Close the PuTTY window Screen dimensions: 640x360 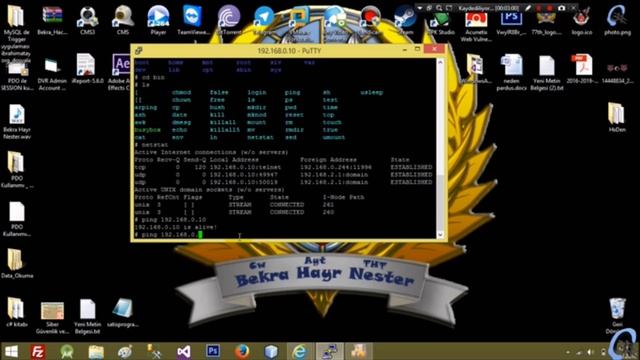pyautogui.click(x=434, y=49)
